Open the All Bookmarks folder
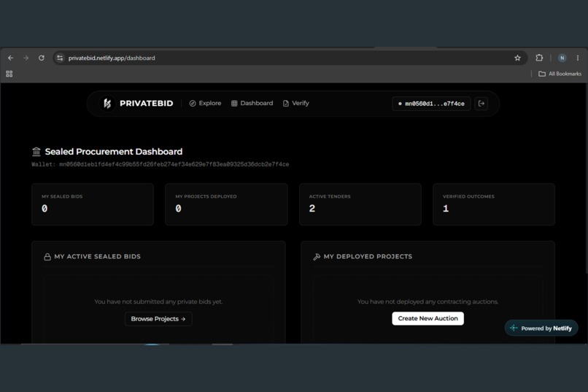The image size is (588, 392). click(x=560, y=74)
